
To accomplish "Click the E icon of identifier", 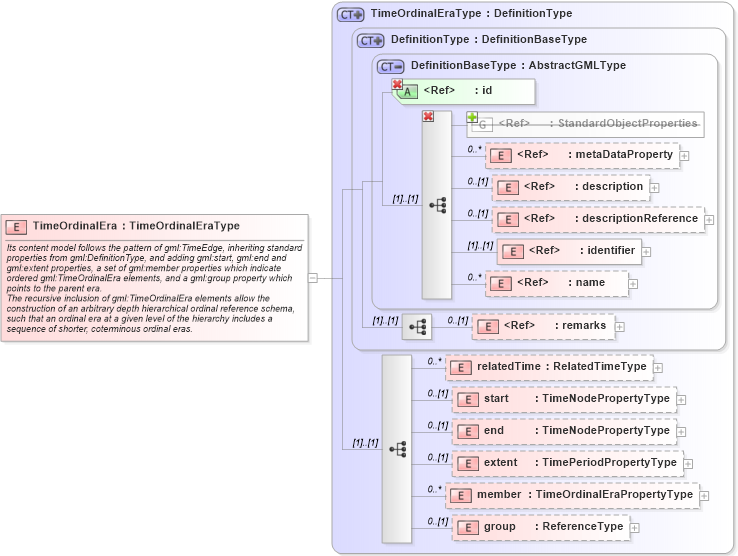I will point(513,252).
